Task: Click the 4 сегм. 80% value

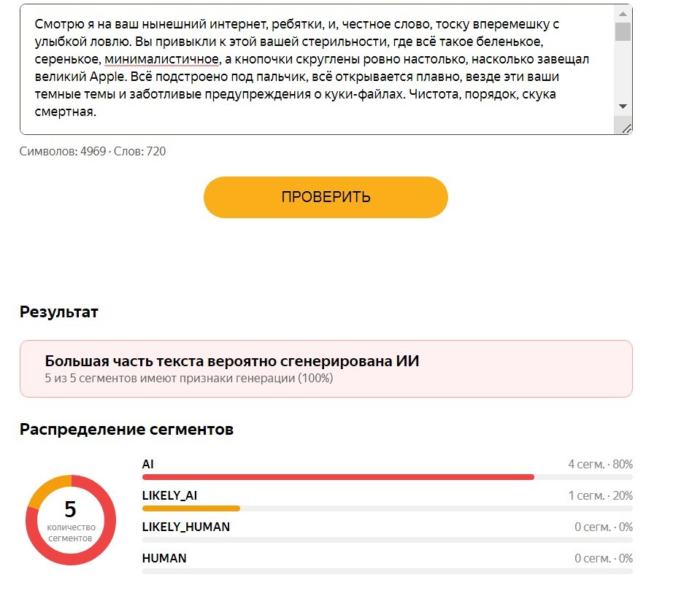Action: pos(600,465)
